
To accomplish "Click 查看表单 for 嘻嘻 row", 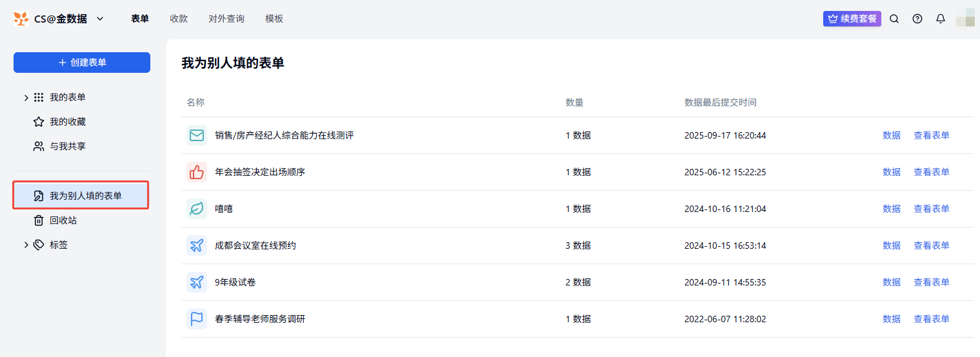I will 931,209.
